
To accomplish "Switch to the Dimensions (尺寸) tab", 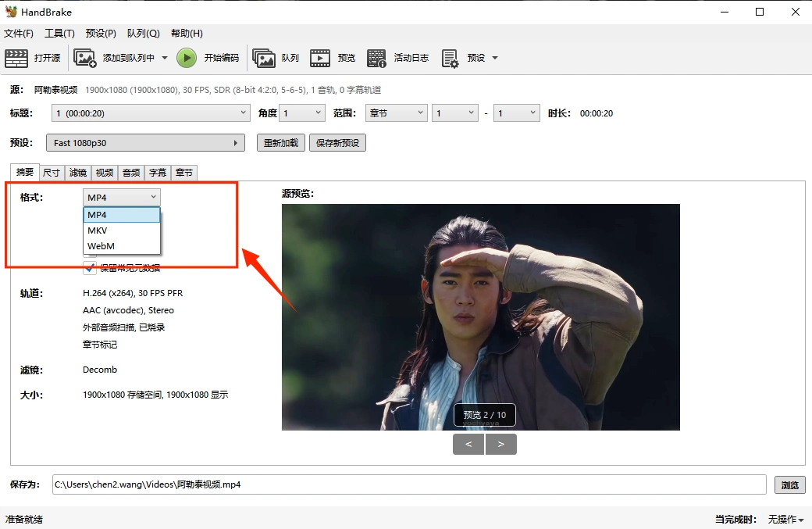I will coord(52,173).
